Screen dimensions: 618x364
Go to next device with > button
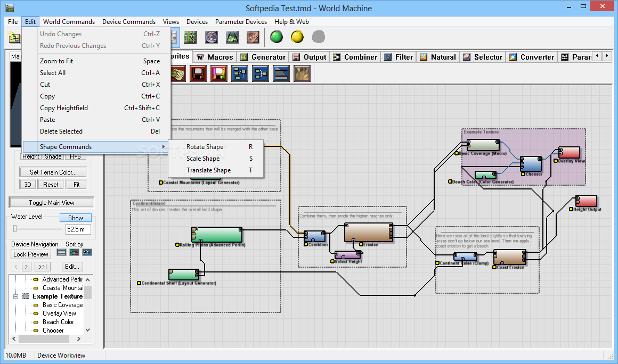27,267
